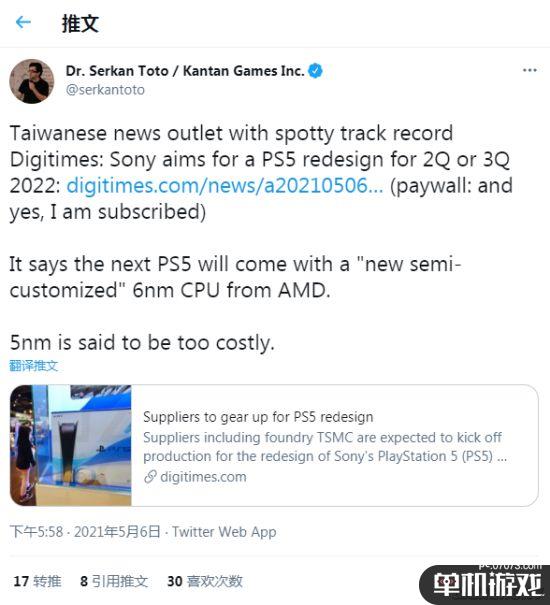The width and height of the screenshot is (550, 605).
Task: Click the link icon beside digitimes.com
Action: coord(150,477)
